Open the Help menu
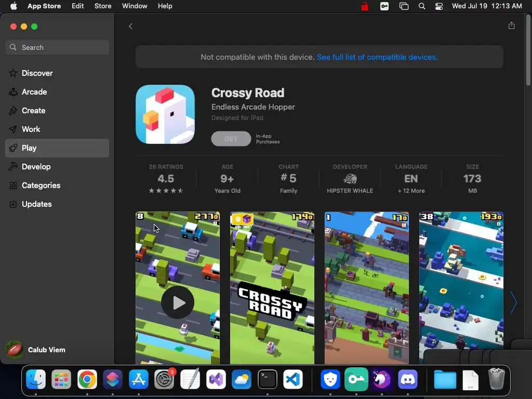 tap(165, 6)
